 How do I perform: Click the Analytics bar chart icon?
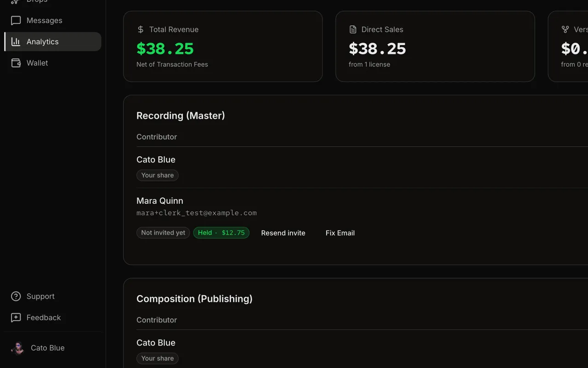point(16,42)
